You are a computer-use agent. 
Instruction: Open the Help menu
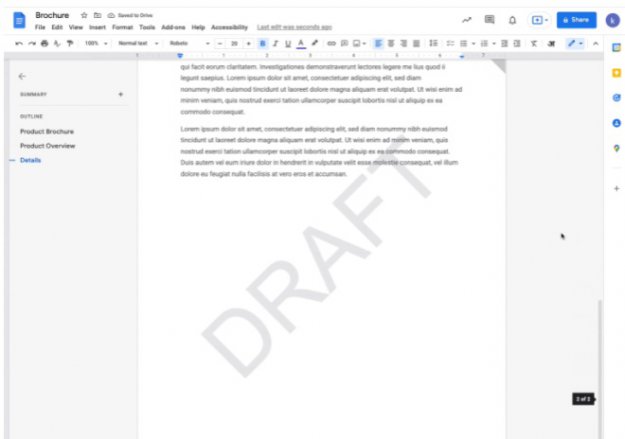pyautogui.click(x=198, y=27)
